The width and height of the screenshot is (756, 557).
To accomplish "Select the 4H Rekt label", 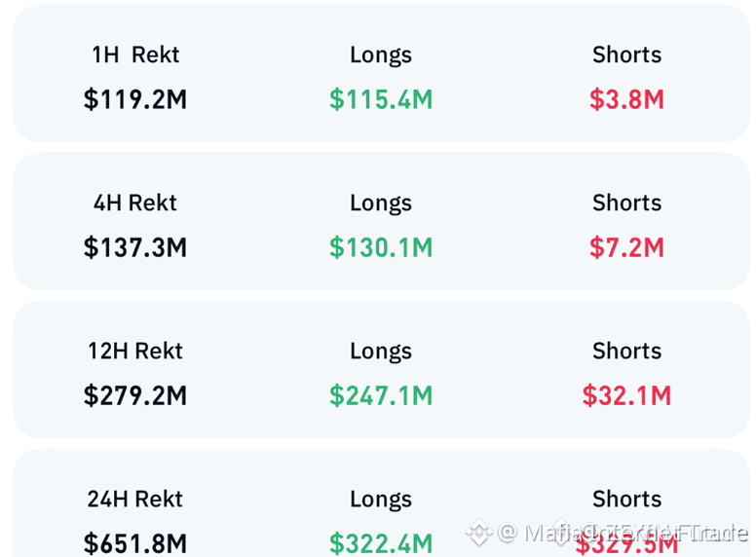I will [x=135, y=203].
